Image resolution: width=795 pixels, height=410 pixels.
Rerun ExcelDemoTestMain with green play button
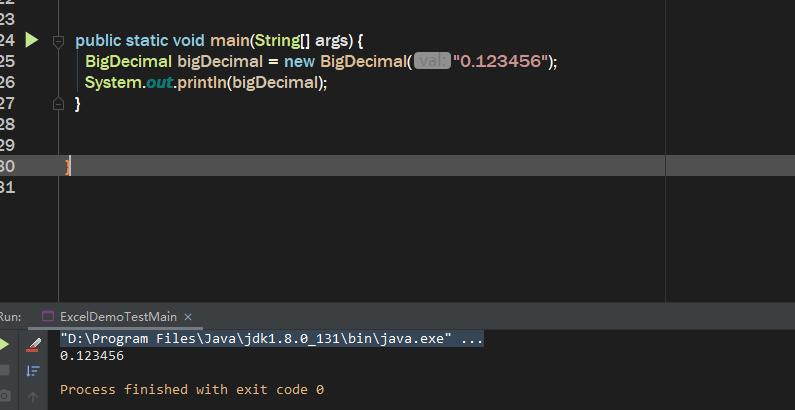4,345
